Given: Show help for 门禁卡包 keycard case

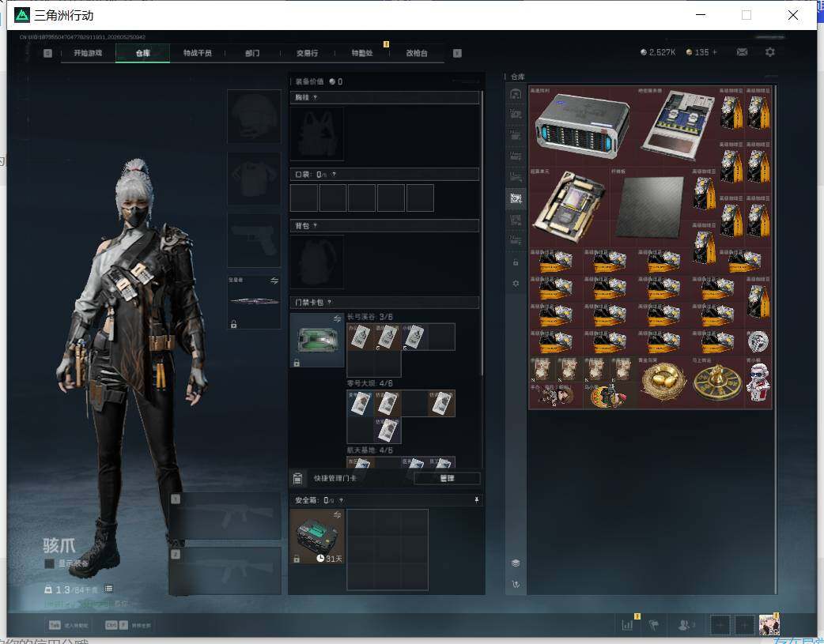Looking at the screenshot, I should pyautogui.click(x=330, y=302).
